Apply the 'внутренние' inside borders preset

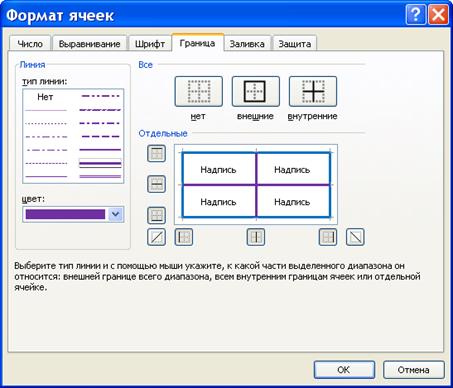point(313,91)
